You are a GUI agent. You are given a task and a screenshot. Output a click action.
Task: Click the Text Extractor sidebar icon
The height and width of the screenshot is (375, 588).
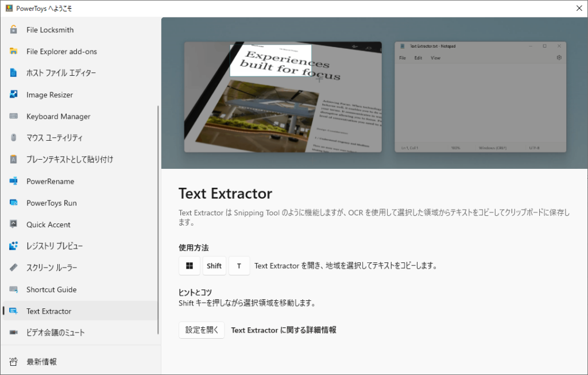(x=14, y=311)
